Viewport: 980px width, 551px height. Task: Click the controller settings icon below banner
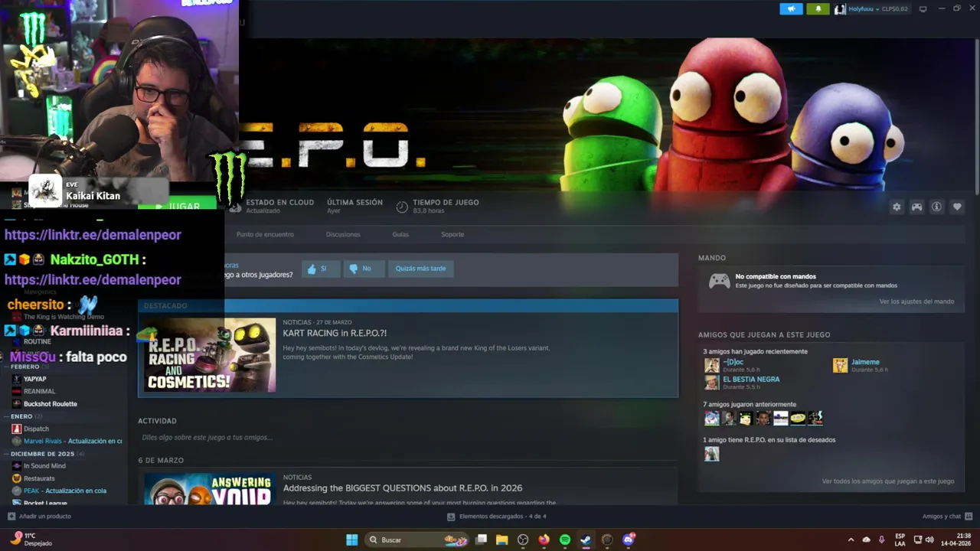(916, 207)
